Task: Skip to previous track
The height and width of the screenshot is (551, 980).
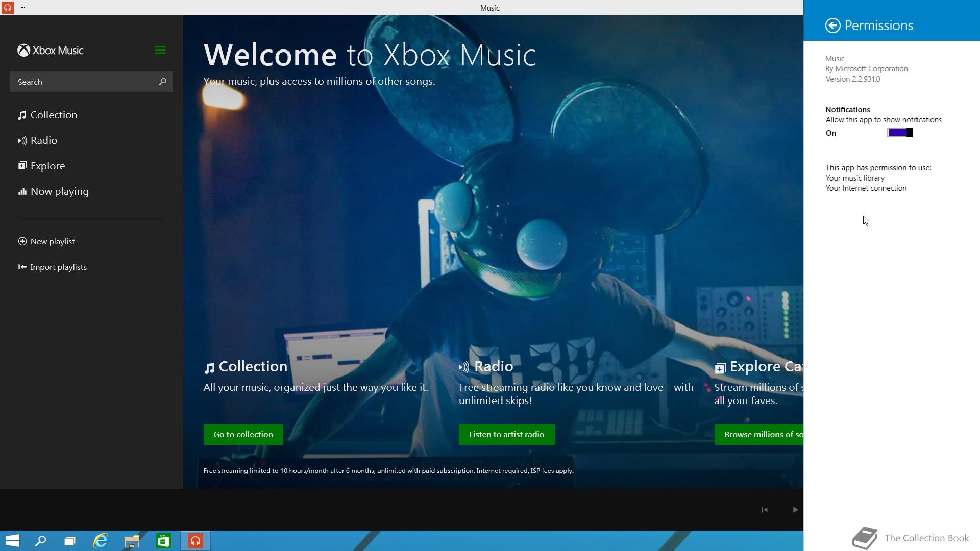Action: point(765,510)
